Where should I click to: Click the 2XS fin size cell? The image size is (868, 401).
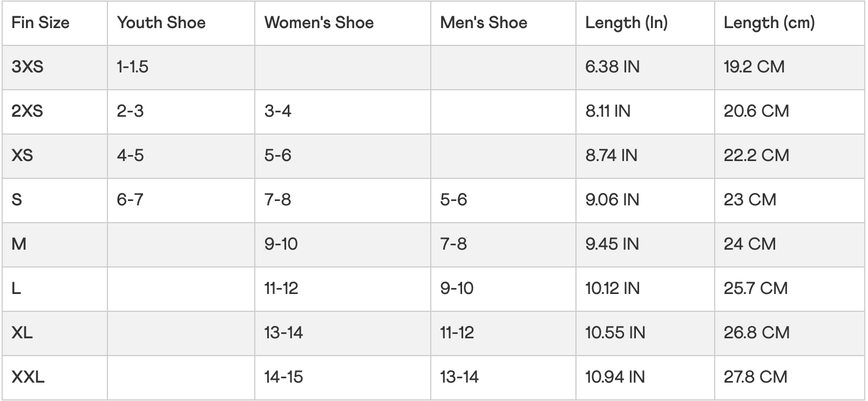coord(28,111)
